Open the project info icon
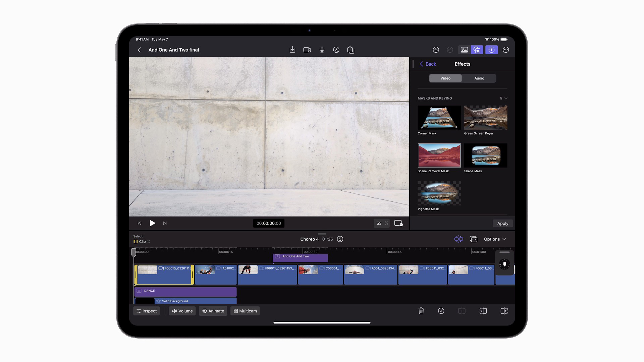This screenshot has height=362, width=644. [340, 239]
